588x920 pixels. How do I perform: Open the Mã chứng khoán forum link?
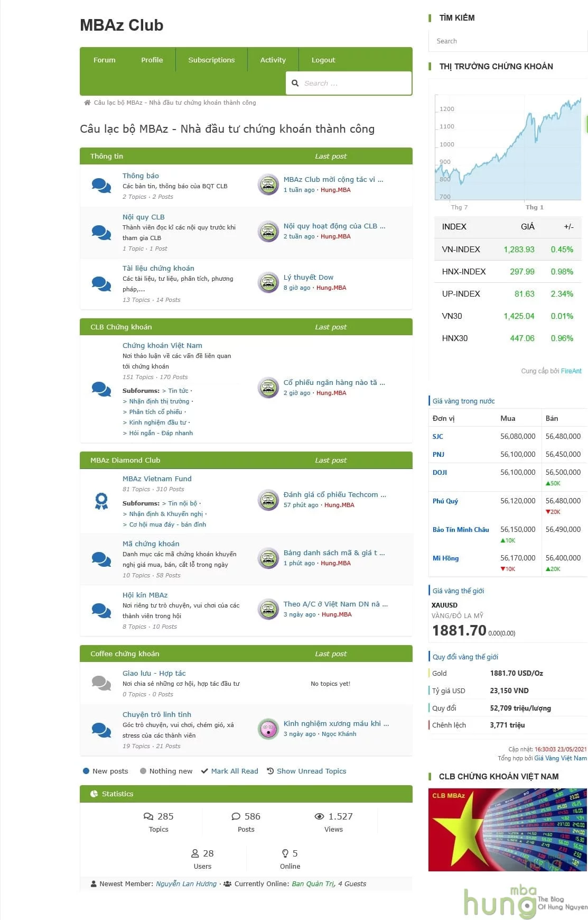pyautogui.click(x=151, y=544)
